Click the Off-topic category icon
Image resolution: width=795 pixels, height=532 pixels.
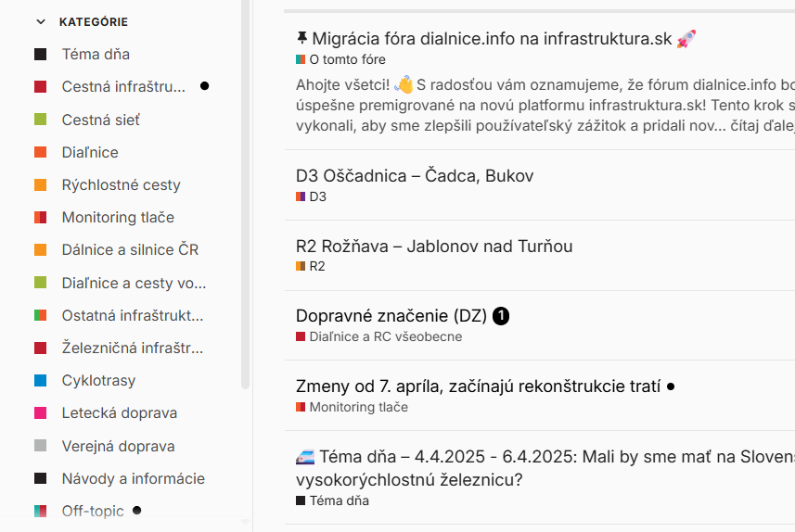41,511
